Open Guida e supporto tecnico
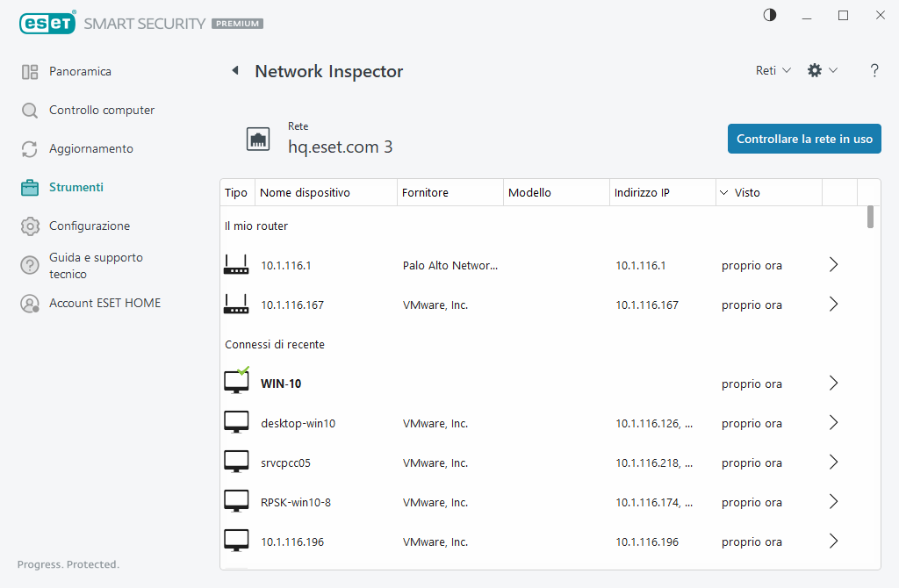Screen dimensions: 899x588 [x=30, y=265]
